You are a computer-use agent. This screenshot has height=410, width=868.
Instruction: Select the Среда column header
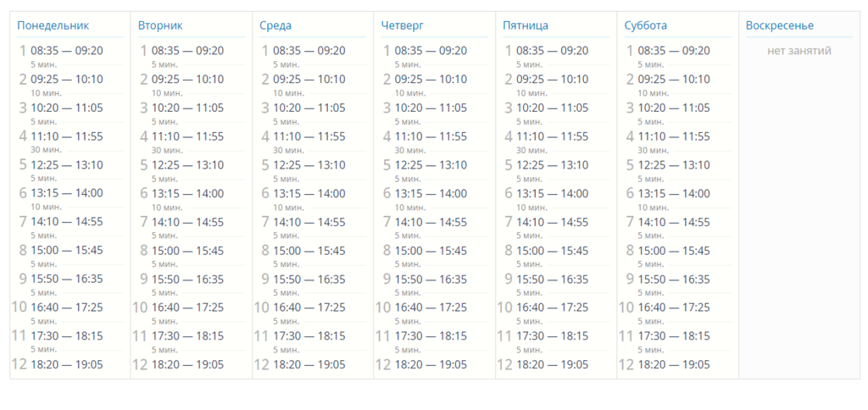275,25
